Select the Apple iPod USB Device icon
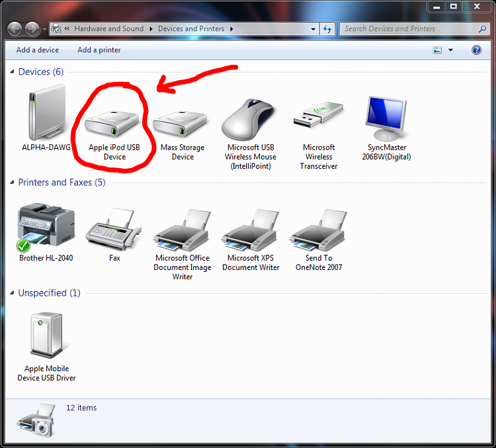 (112, 124)
